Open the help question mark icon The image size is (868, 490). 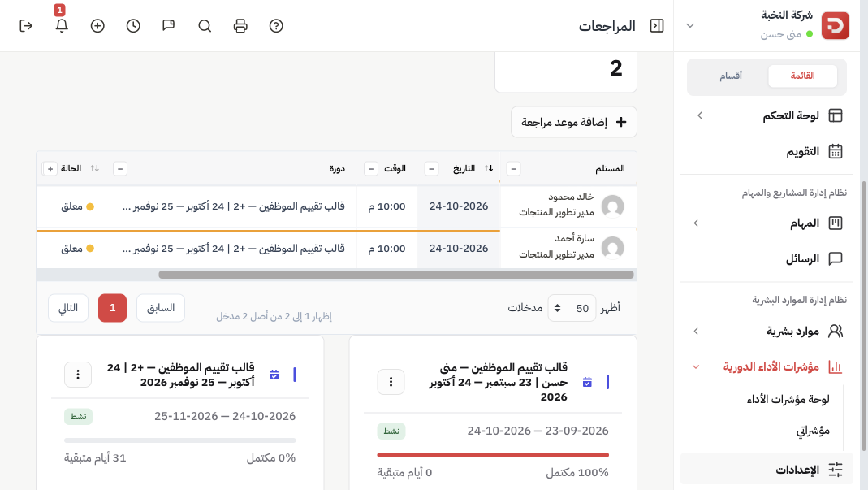[276, 26]
